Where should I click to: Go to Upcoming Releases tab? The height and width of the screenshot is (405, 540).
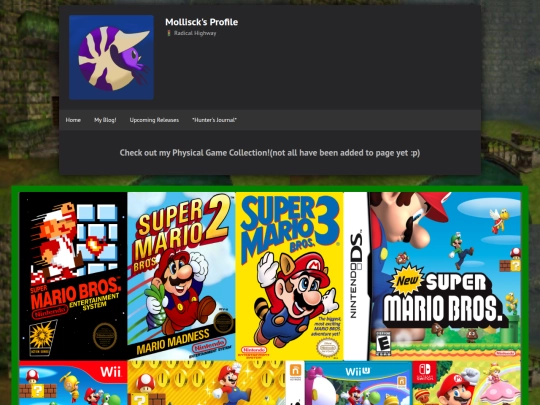154,120
